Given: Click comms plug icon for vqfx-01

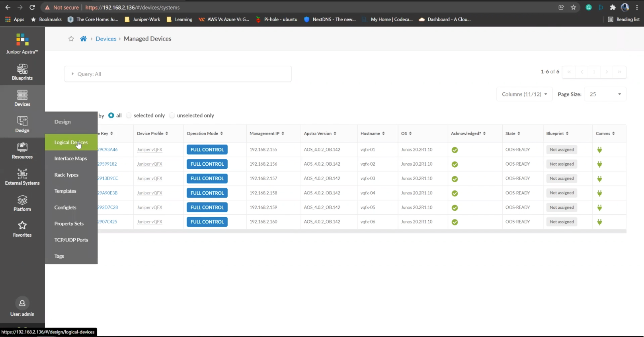Looking at the screenshot, I should coord(599,150).
